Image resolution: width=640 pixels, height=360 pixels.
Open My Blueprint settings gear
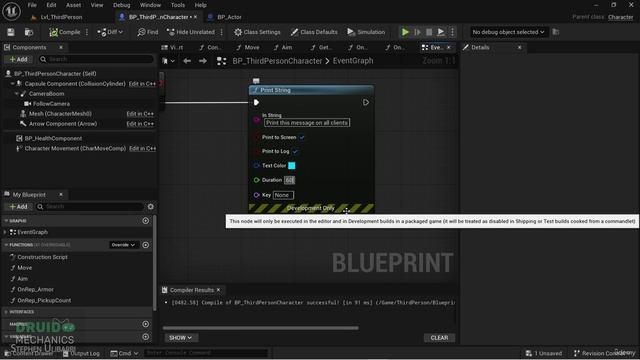[x=151, y=207]
